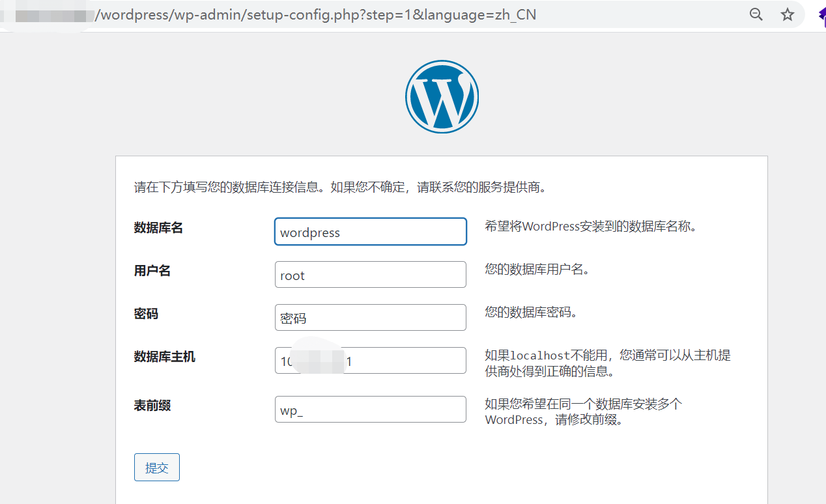The width and height of the screenshot is (826, 504).
Task: Click the 表前缀 label
Action: [x=152, y=406]
